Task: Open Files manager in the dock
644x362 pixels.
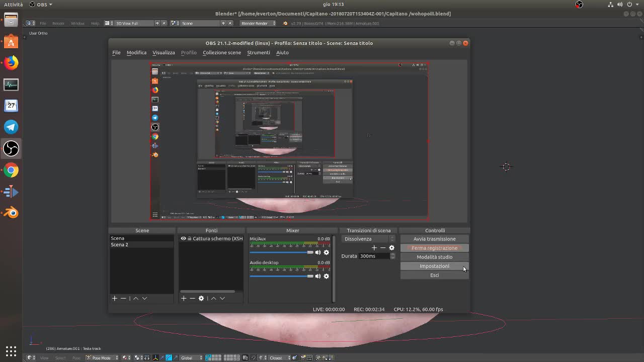Action: pyautogui.click(x=11, y=20)
